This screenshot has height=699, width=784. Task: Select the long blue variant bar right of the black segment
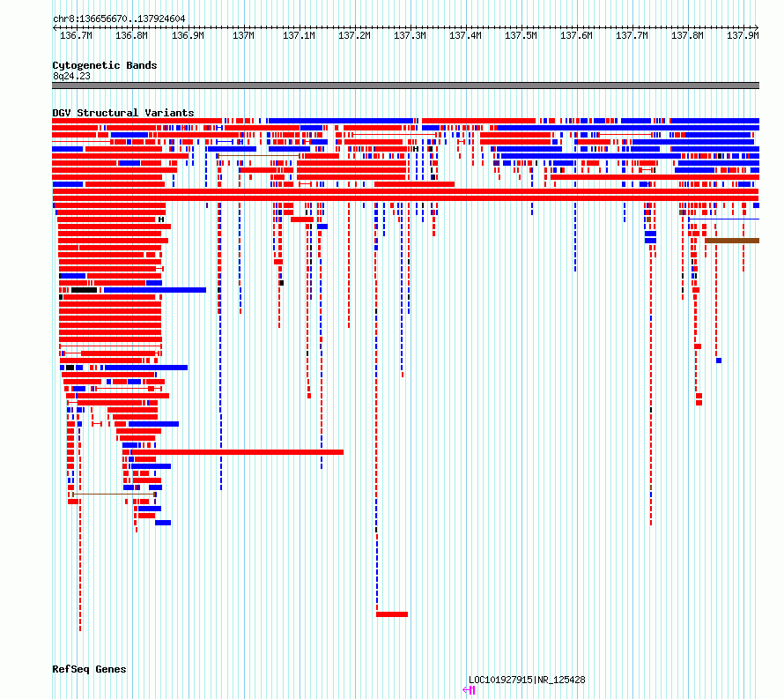point(155,290)
